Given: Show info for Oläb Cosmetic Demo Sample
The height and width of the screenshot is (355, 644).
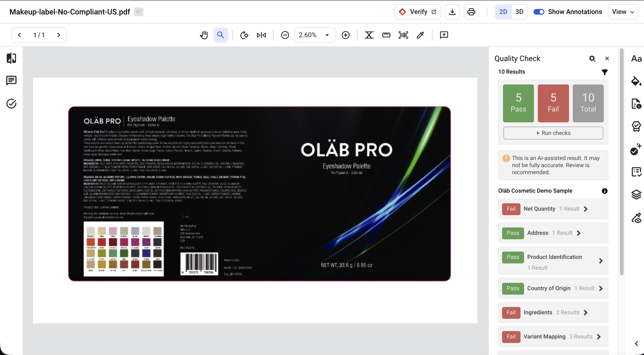Looking at the screenshot, I should tap(605, 191).
